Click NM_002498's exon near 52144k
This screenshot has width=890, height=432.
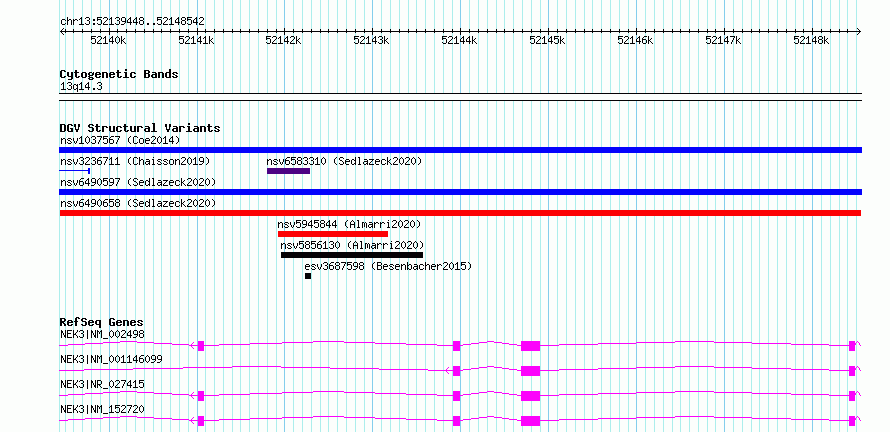click(456, 346)
